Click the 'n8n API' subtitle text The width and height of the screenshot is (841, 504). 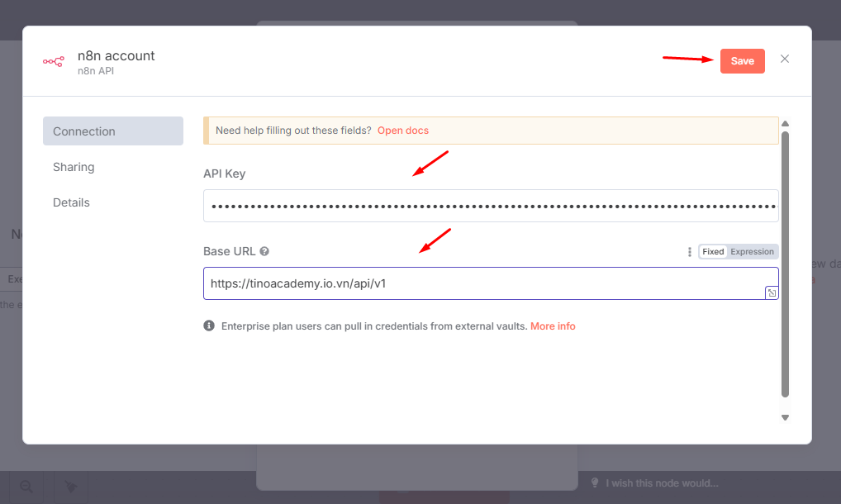[x=96, y=71]
